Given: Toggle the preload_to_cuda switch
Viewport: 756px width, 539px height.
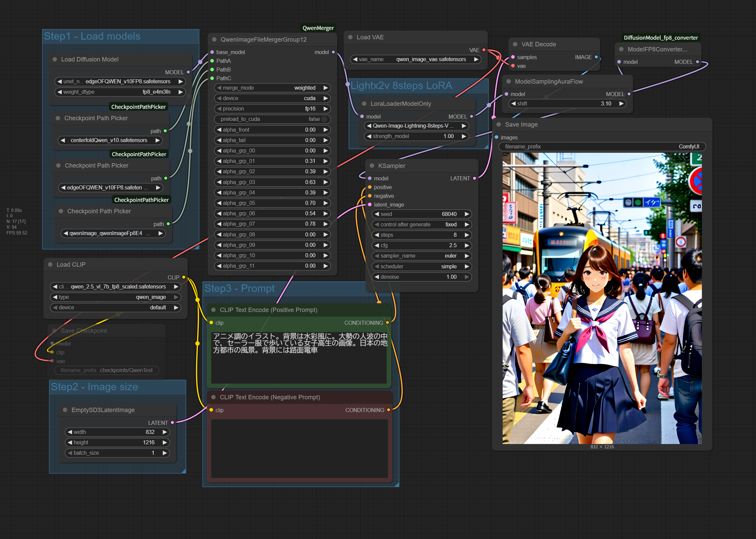Looking at the screenshot, I should coord(324,119).
